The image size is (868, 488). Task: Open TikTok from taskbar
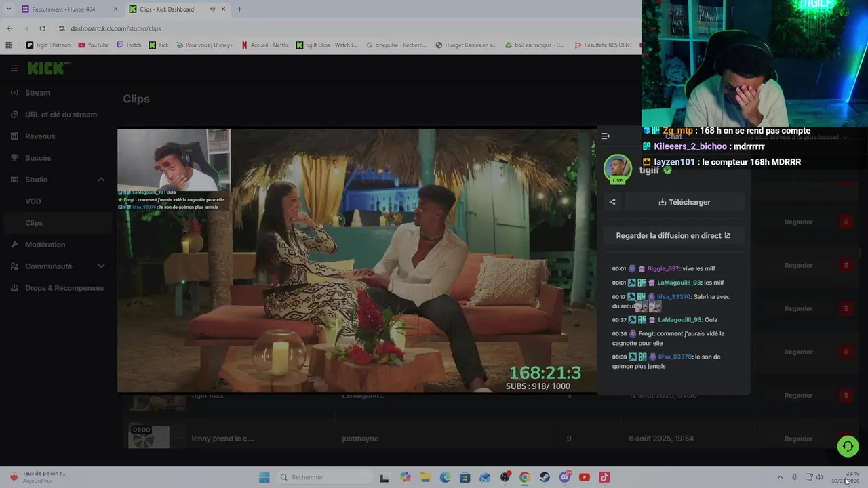(604, 477)
